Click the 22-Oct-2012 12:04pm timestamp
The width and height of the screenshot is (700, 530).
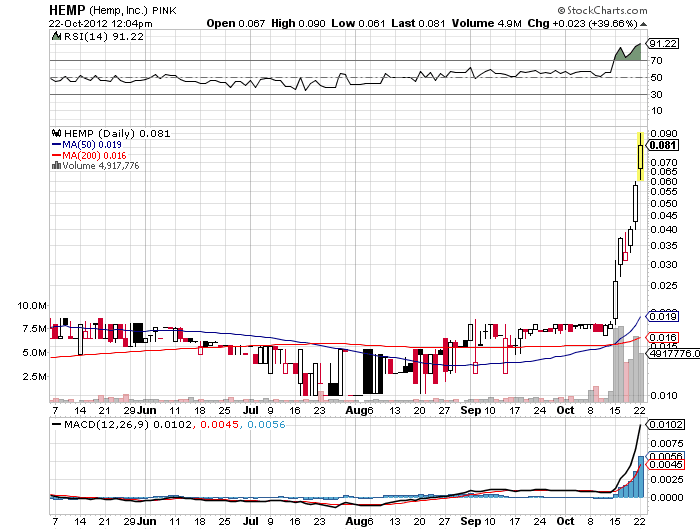pos(100,24)
